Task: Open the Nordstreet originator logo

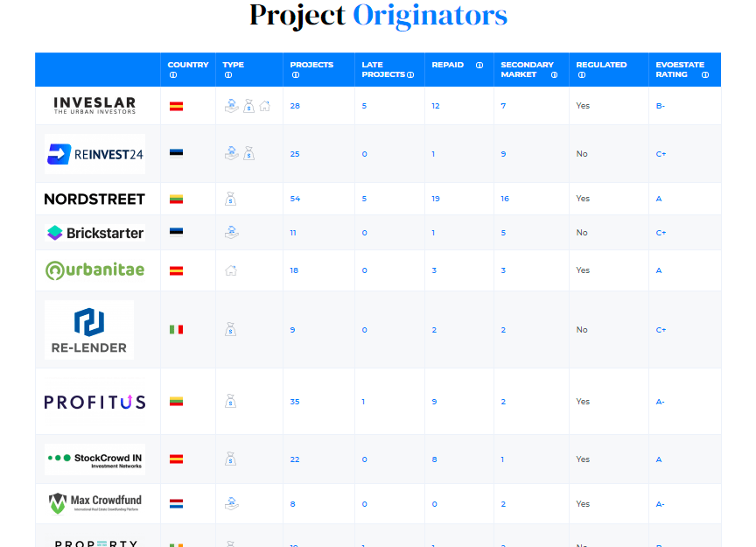Action: tap(94, 199)
